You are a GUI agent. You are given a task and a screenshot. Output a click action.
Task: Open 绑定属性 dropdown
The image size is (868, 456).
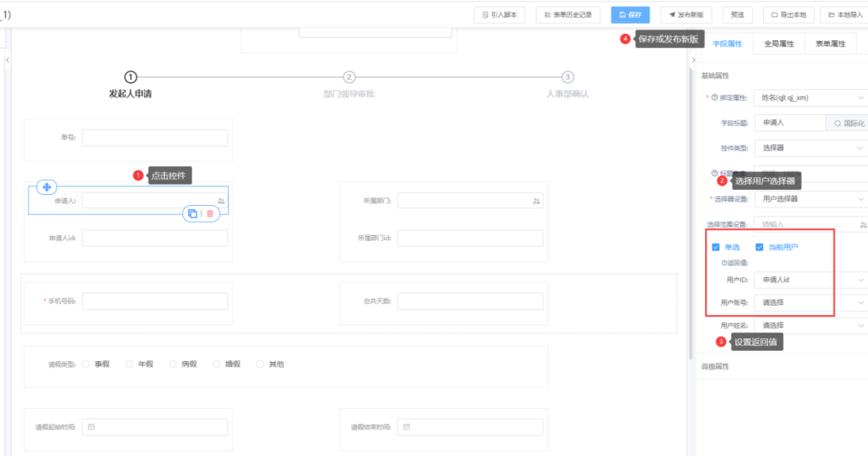pyautogui.click(x=811, y=97)
